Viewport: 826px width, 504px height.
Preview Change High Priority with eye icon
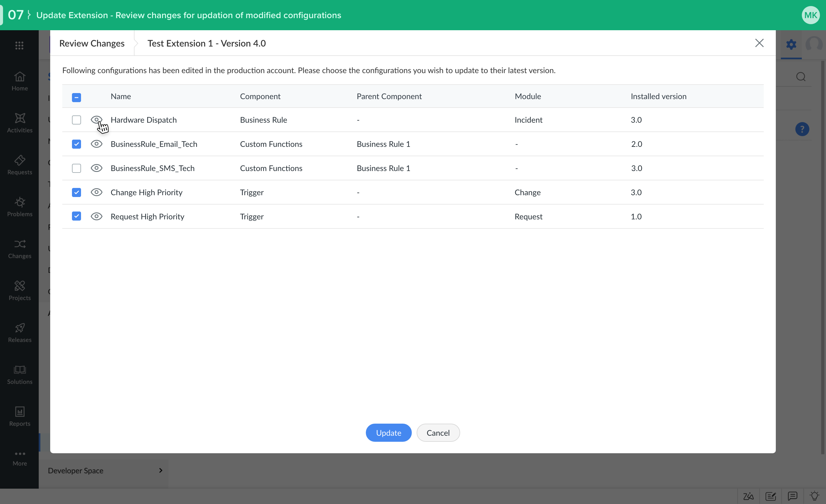click(96, 192)
